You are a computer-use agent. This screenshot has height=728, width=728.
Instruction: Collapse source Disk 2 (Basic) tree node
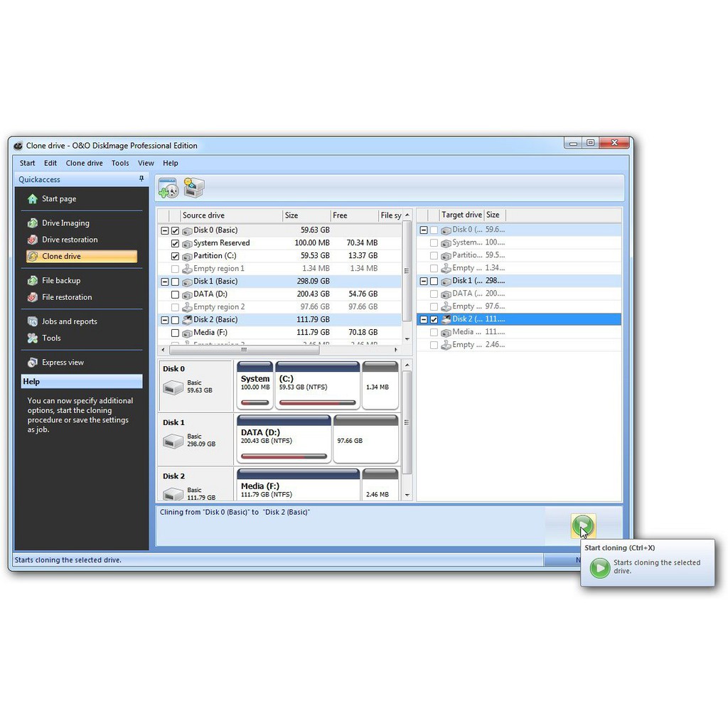click(x=165, y=320)
